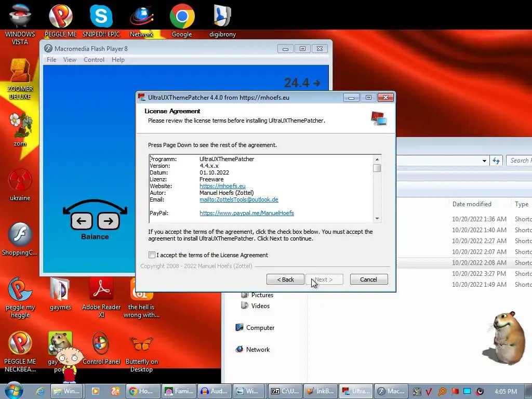Switch to 7-Zip C:\U... taskbar button

click(284, 391)
